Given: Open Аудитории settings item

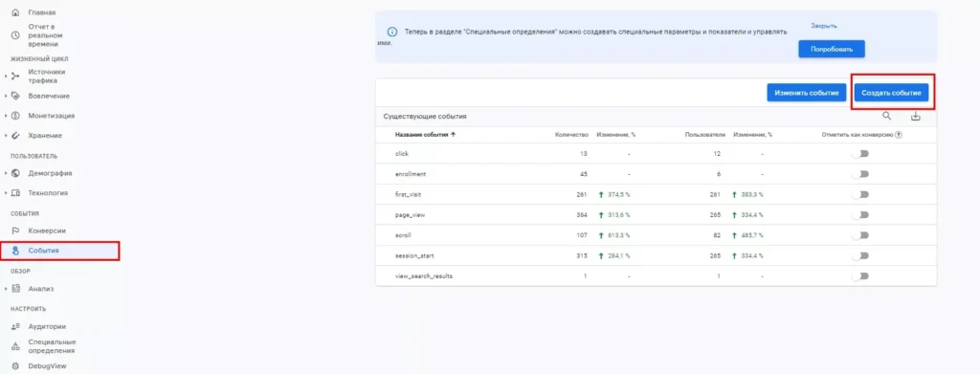Looking at the screenshot, I should pos(47,326).
